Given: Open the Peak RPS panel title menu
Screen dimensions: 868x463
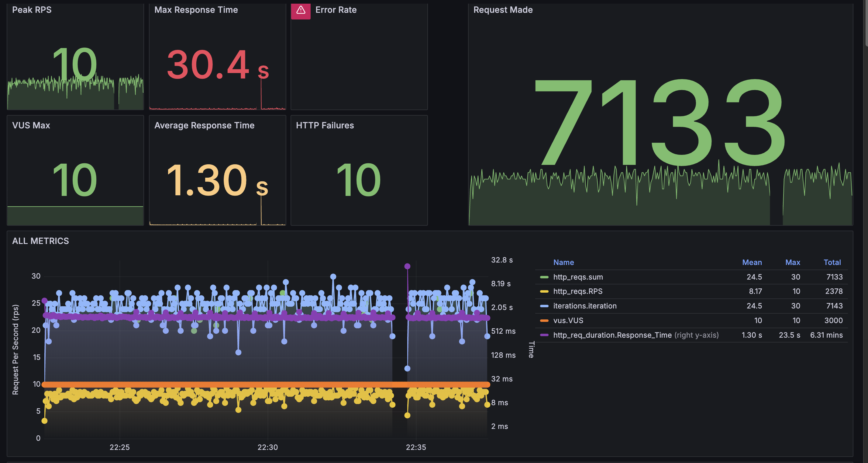Looking at the screenshot, I should [32, 10].
